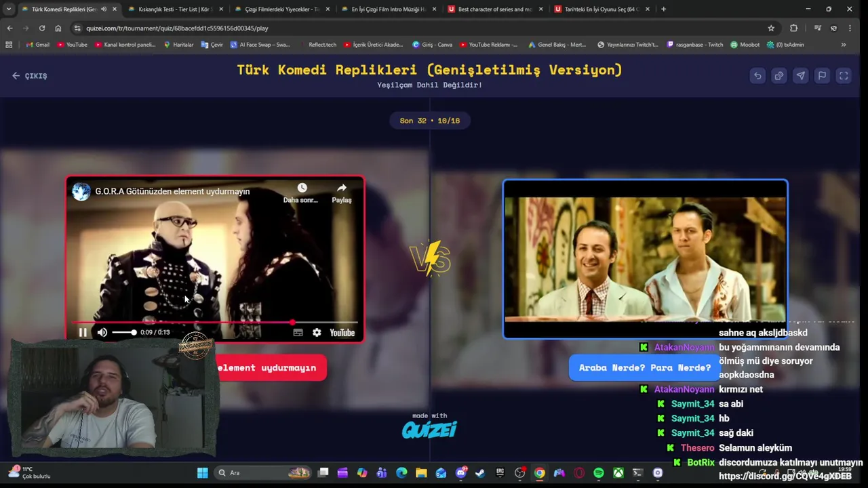Viewport: 868px width, 488px height.
Task: Bookmark this page with star icon
Action: (x=771, y=28)
